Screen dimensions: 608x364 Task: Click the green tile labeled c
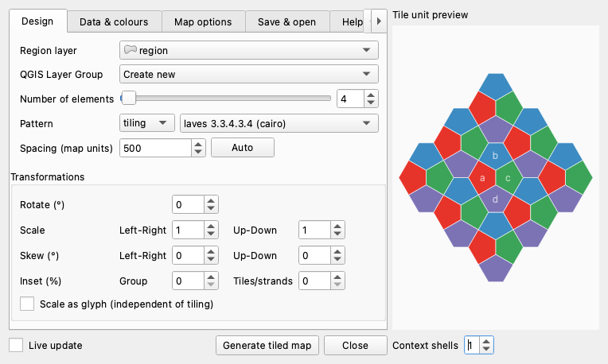point(508,178)
